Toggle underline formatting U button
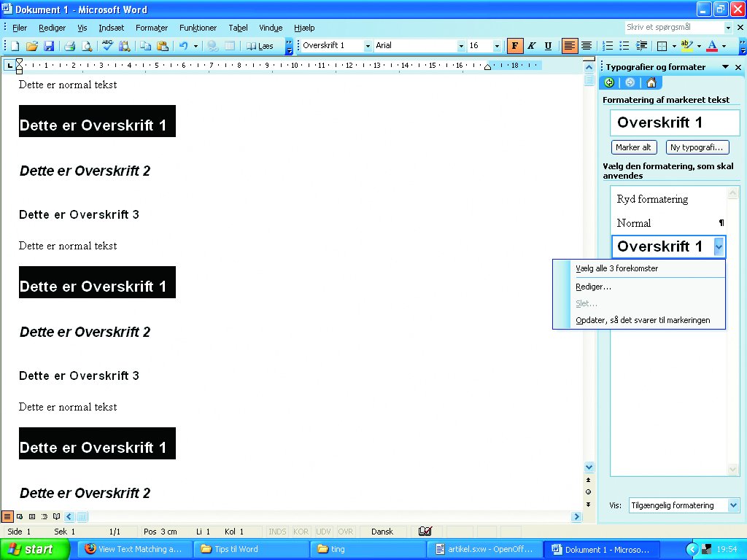 (548, 46)
